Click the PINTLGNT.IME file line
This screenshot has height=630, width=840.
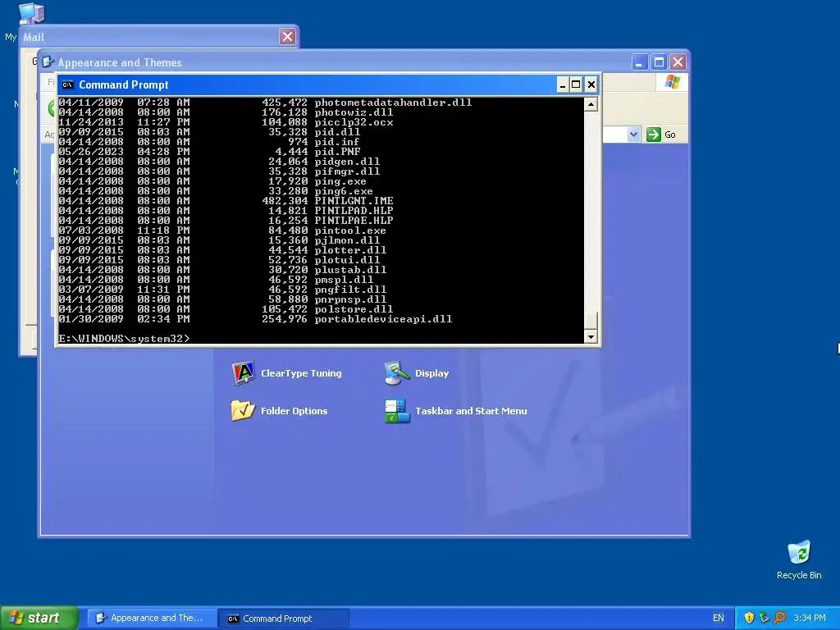coord(226,201)
